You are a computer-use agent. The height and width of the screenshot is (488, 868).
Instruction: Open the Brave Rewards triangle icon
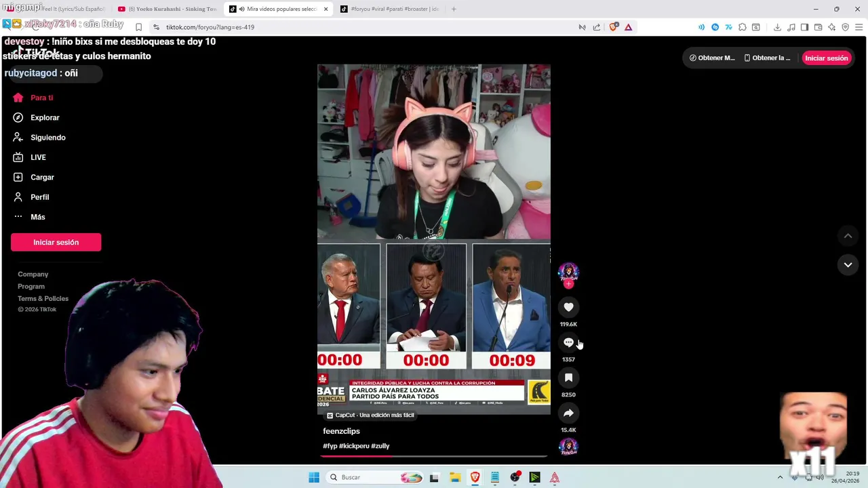point(629,27)
